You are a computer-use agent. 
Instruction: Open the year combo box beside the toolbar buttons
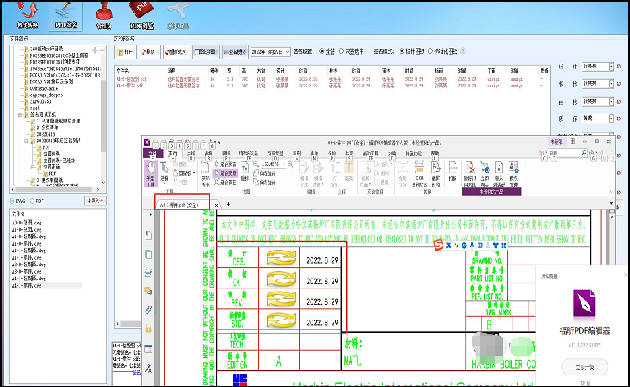(270, 52)
